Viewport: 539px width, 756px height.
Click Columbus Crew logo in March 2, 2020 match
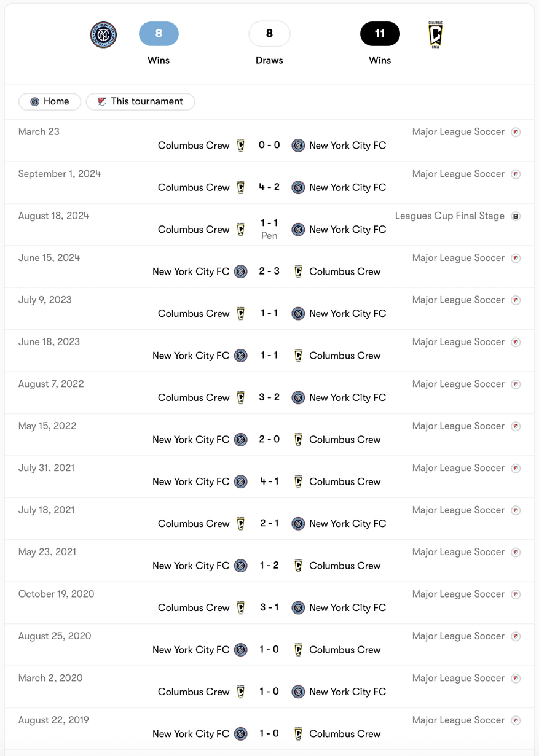[x=241, y=692]
